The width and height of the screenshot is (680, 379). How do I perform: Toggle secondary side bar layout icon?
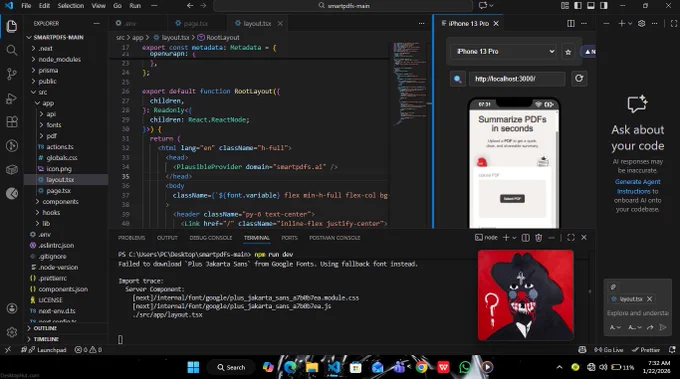(604, 6)
